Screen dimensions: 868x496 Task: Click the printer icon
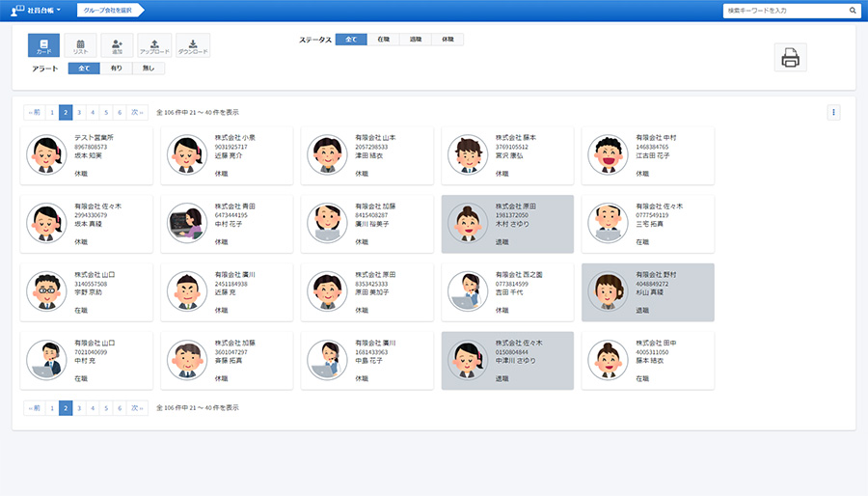pyautogui.click(x=790, y=58)
